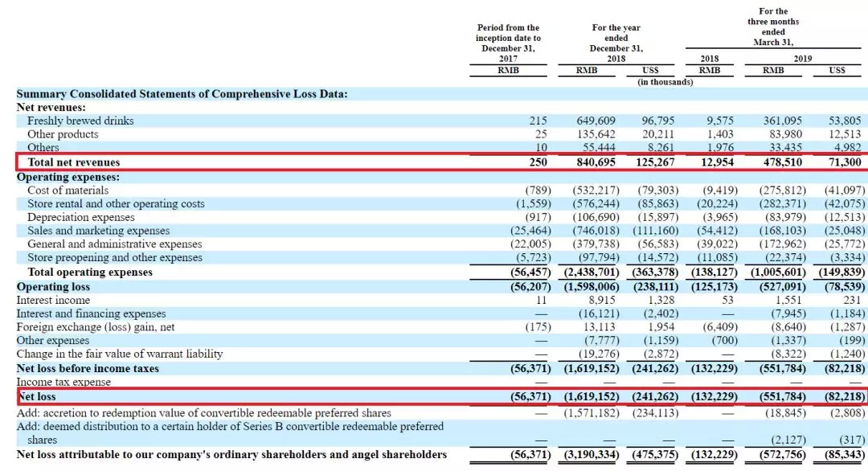Click the 'Period from the inception date' column header
Viewport: 868px width, 471px height.
tap(508, 43)
